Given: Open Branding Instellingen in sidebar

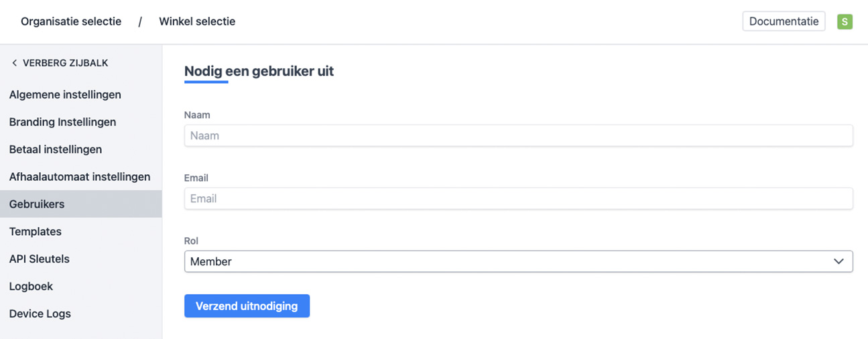Looking at the screenshot, I should [x=62, y=122].
